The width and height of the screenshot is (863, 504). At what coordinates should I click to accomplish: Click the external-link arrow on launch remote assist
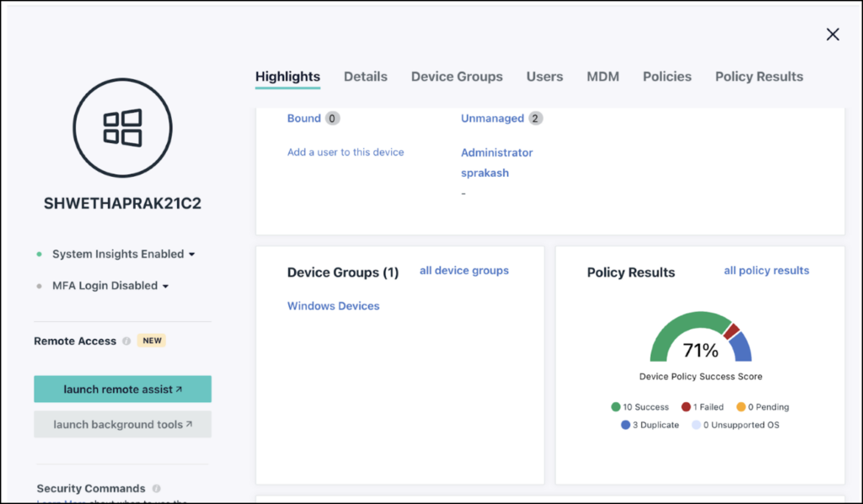177,389
